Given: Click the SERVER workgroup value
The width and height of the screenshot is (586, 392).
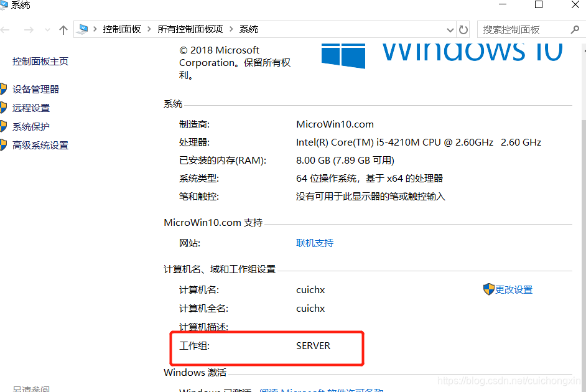Looking at the screenshot, I should point(313,346).
